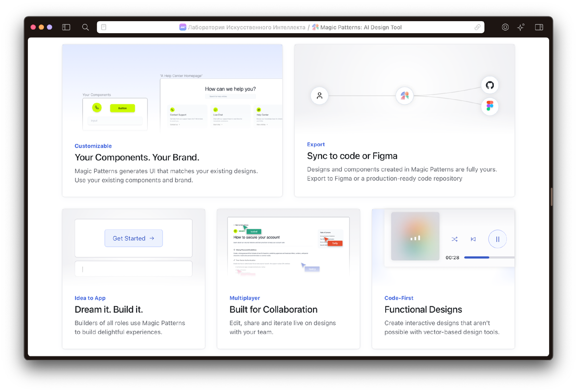The width and height of the screenshot is (577, 392).
Task: Click the Contact Support phone icon
Action: click(172, 110)
